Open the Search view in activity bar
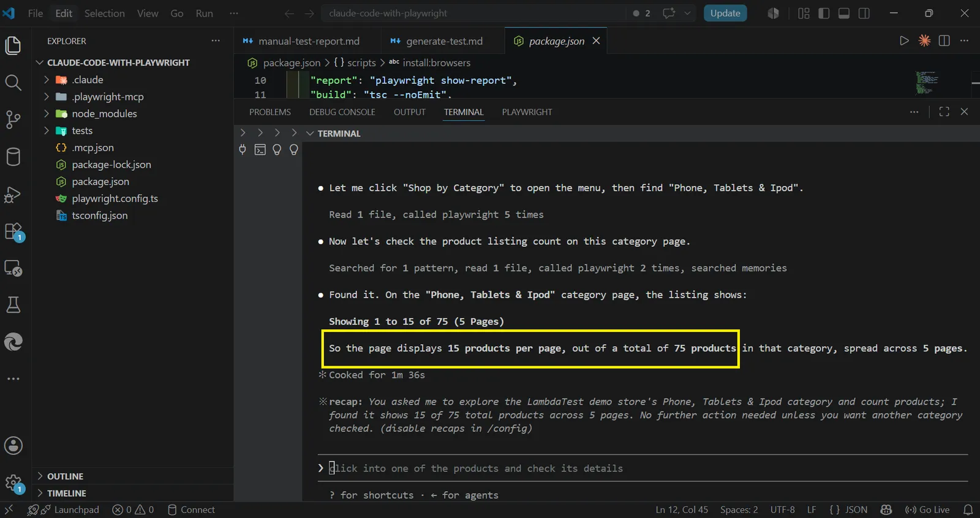Viewport: 980px width, 518px height. coord(13,83)
